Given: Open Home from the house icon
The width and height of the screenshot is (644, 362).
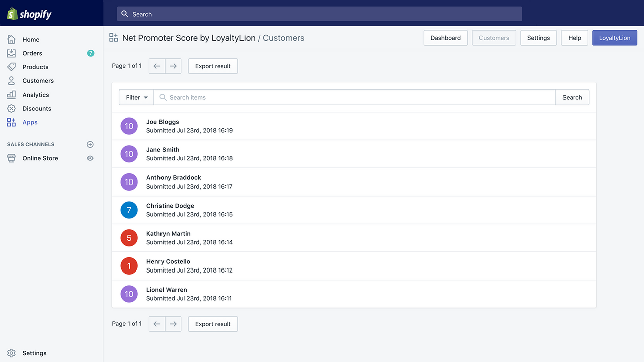Looking at the screenshot, I should 11,39.
